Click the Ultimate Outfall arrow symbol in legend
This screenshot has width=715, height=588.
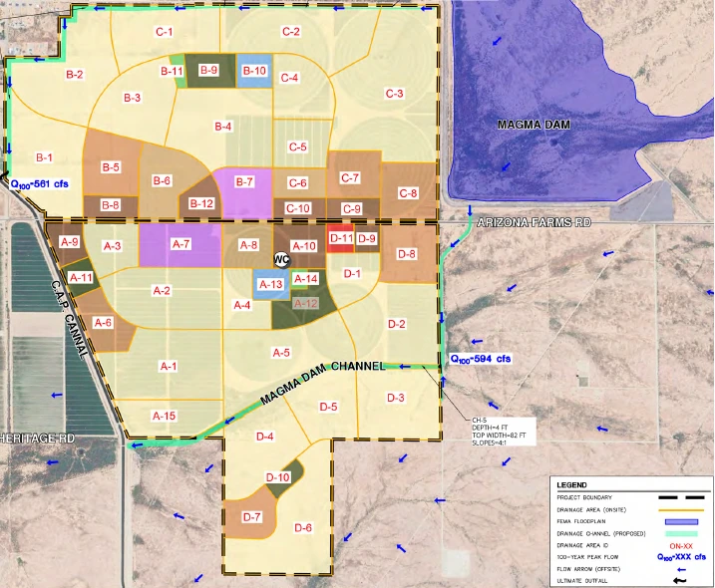click(682, 579)
